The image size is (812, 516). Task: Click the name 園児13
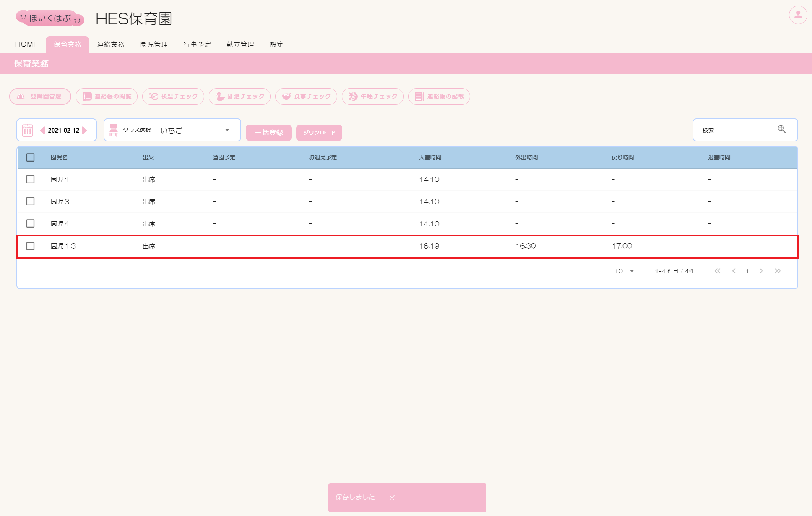63,246
